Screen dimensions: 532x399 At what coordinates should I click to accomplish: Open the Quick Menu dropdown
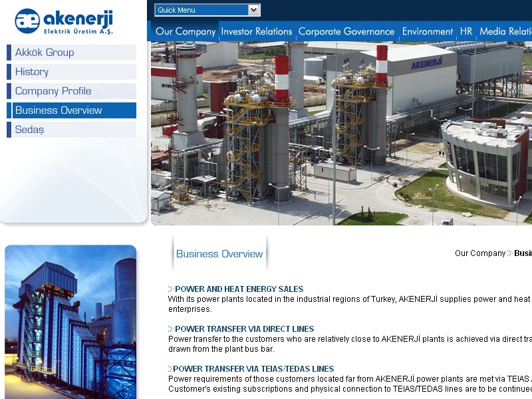(207, 10)
